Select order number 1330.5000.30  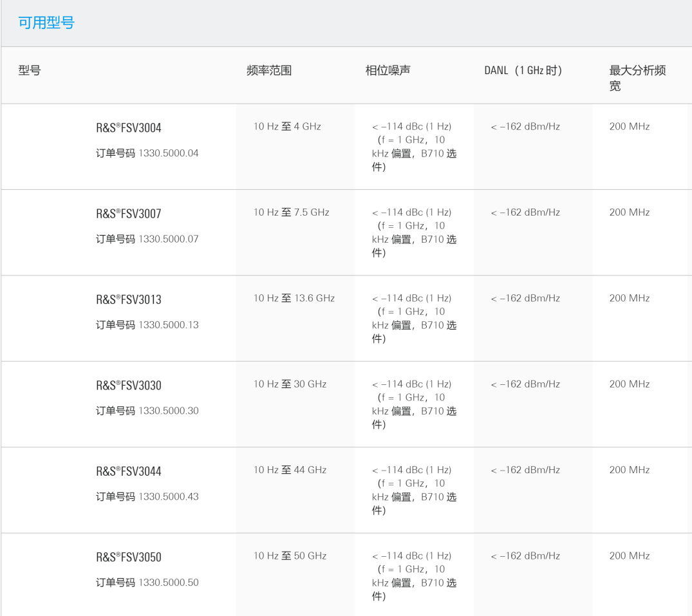coord(169,411)
